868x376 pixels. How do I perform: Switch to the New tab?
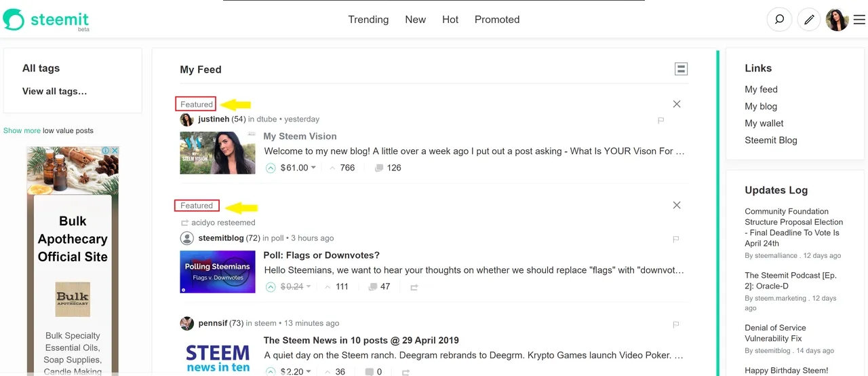[415, 20]
